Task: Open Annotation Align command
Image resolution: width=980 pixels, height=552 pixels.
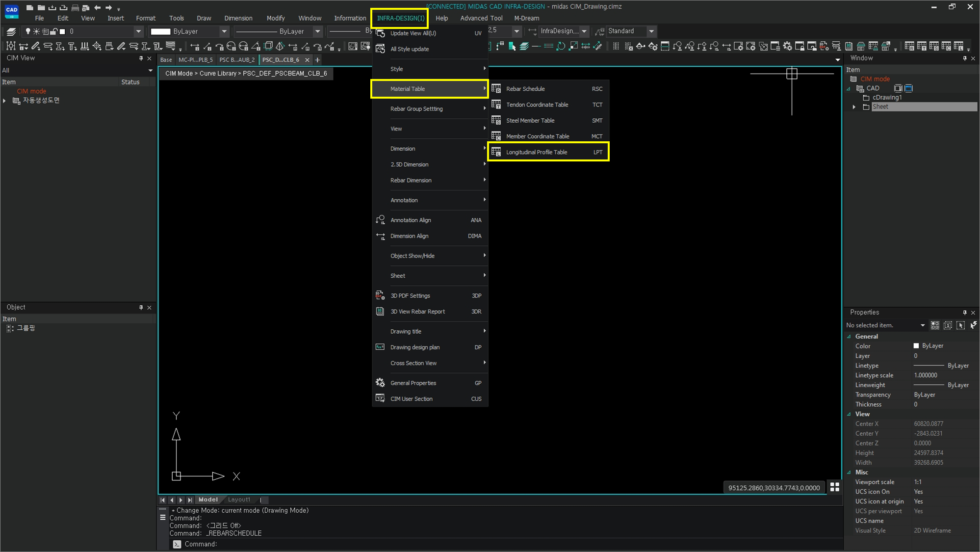Action: (x=430, y=220)
